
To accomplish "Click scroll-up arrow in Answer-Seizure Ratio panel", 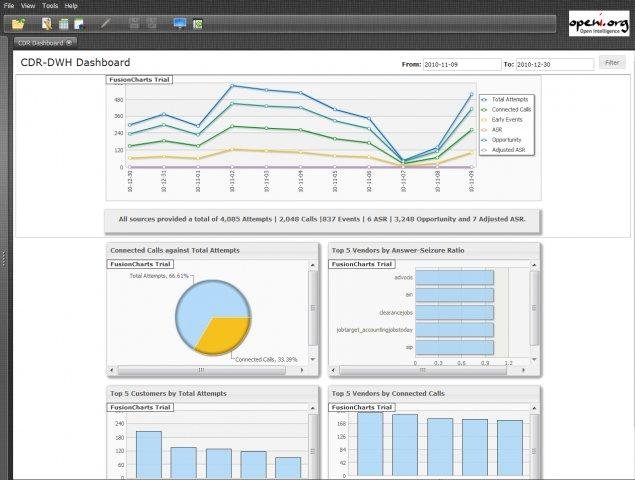I will click(x=534, y=265).
